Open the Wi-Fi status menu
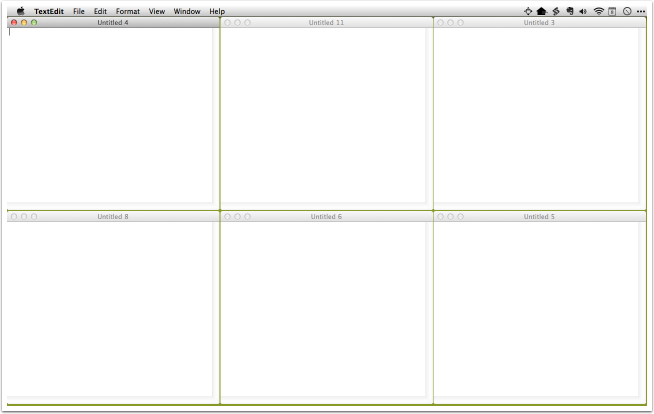The width and height of the screenshot is (654, 414). pos(598,11)
